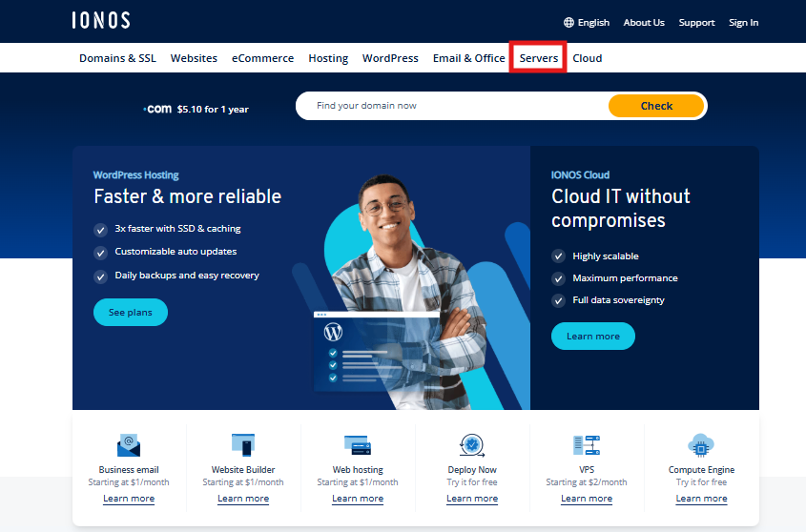Open the WordPress menu
The width and height of the screenshot is (806, 532).
pyautogui.click(x=390, y=58)
